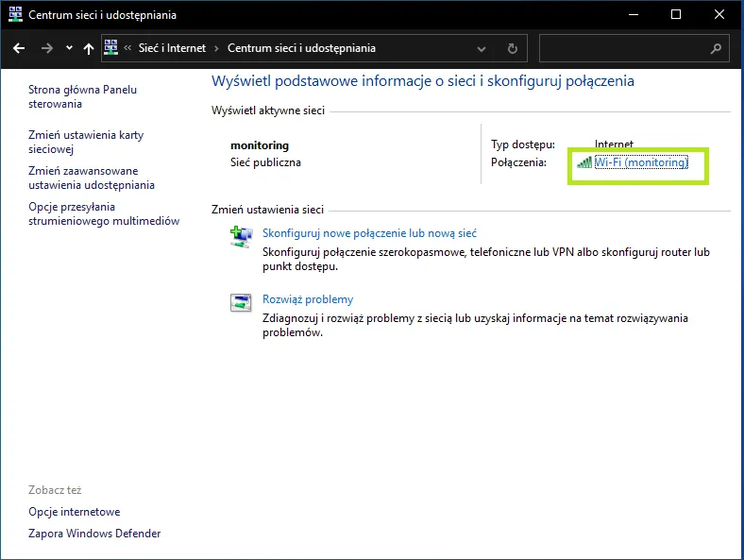Go to 'Sieć i Internet' breadcrumb
744x560 pixels.
point(173,48)
